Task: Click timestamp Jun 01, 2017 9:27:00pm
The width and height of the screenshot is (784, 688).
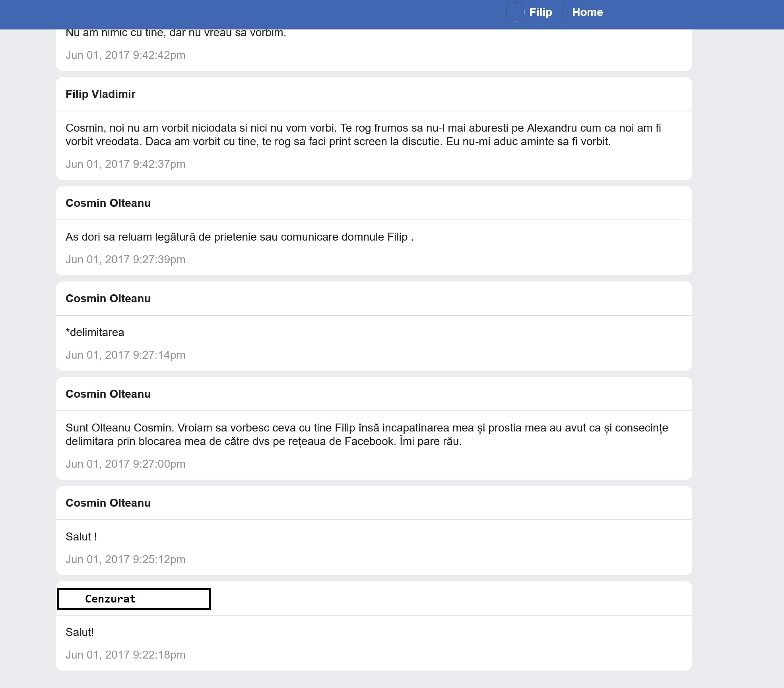Action: pos(125,464)
